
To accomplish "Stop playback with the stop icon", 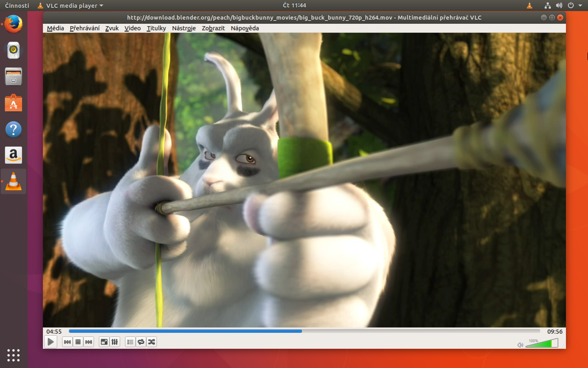I will pos(78,342).
